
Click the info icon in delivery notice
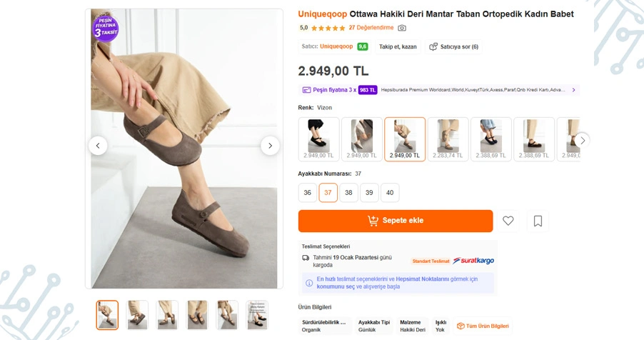pyautogui.click(x=309, y=283)
